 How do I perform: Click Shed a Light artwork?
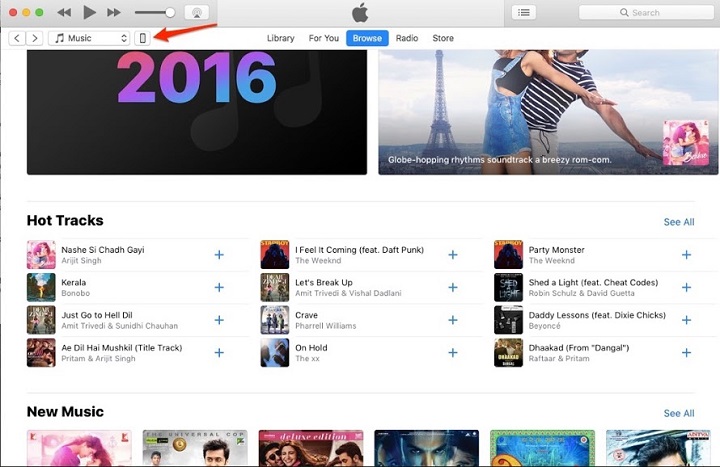pyautogui.click(x=508, y=287)
